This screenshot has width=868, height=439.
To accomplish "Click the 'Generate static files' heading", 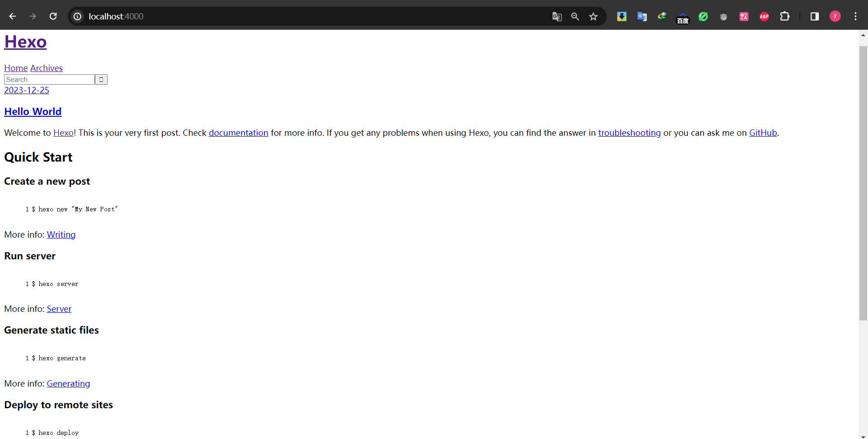I will (x=52, y=330).
